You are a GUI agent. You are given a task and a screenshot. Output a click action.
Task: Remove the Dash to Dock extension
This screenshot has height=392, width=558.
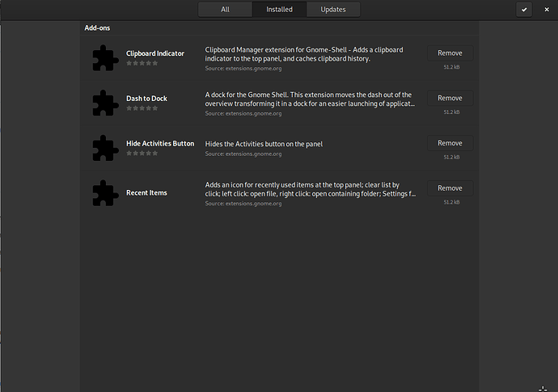coord(450,98)
